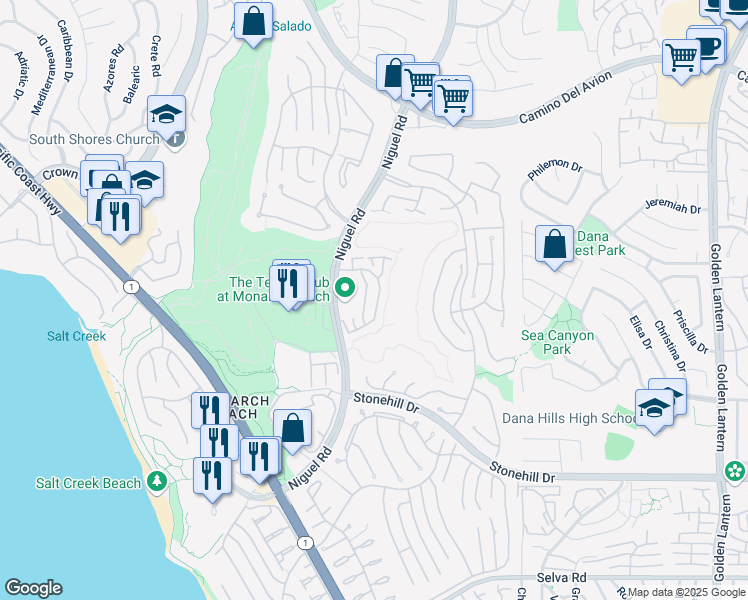Click the Salt Creek Beach tree park icon
Viewport: 748px width, 600px height.
pyautogui.click(x=156, y=482)
